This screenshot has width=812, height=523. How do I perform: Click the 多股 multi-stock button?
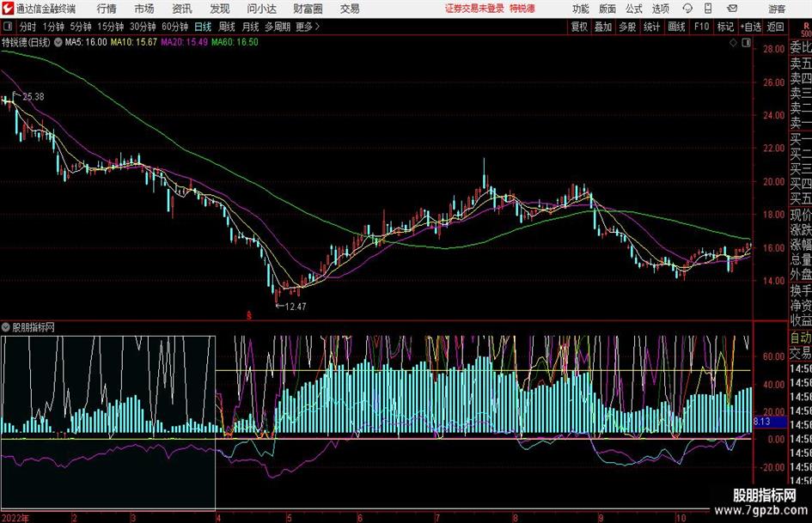(627, 27)
